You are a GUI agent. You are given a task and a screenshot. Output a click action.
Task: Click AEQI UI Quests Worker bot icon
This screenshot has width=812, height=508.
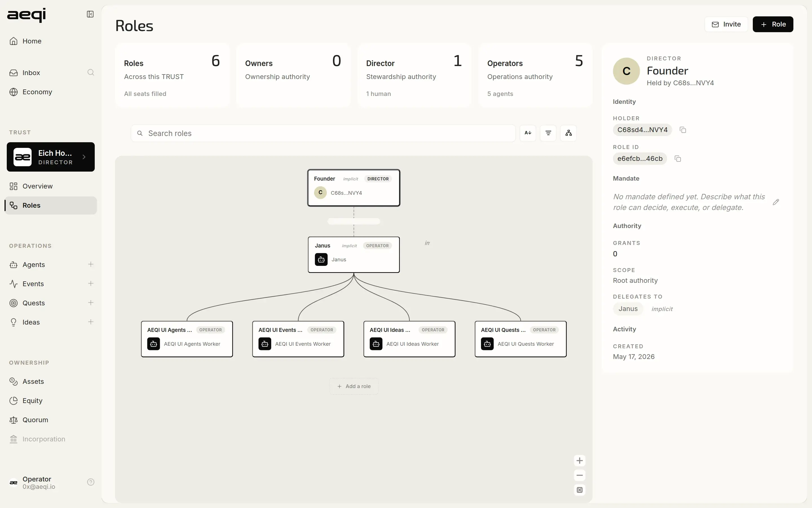tap(487, 344)
